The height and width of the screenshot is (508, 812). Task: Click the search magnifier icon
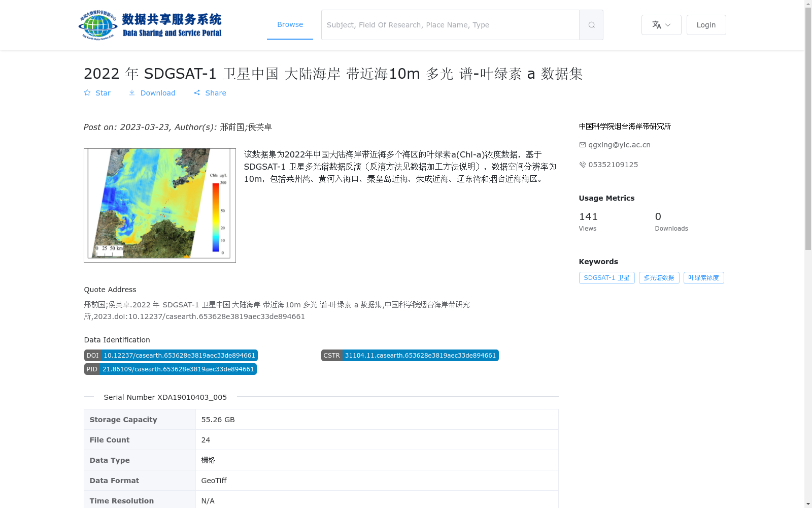coord(591,25)
